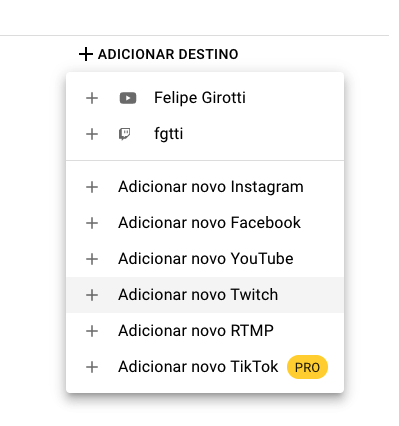This screenshot has height=426, width=399.
Task: Click the Twitch icon next to fgtti
Action: (125, 134)
